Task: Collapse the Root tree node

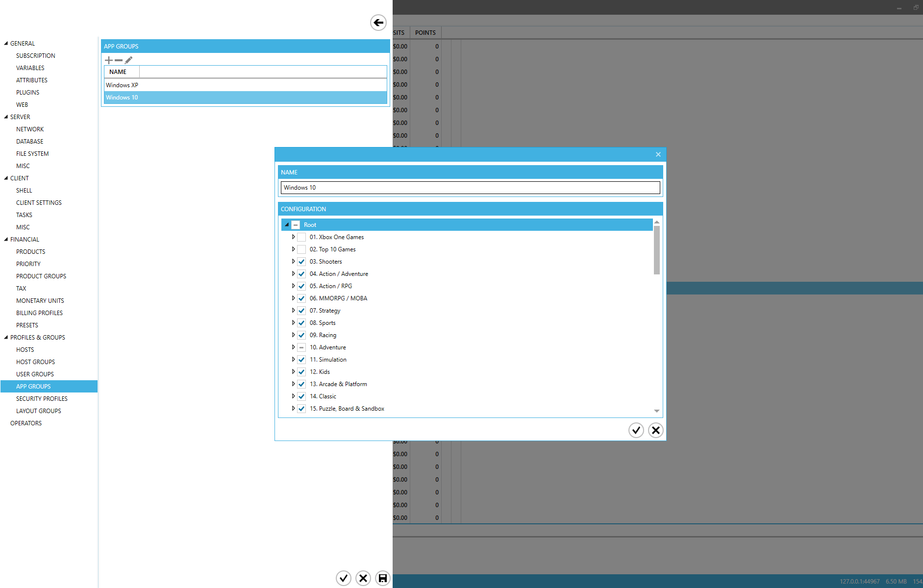Action: click(x=287, y=225)
